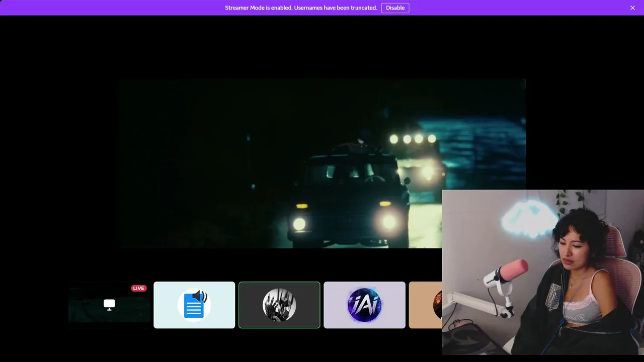
Task: Click the monitor icon on the live stream tile
Action: point(109,305)
